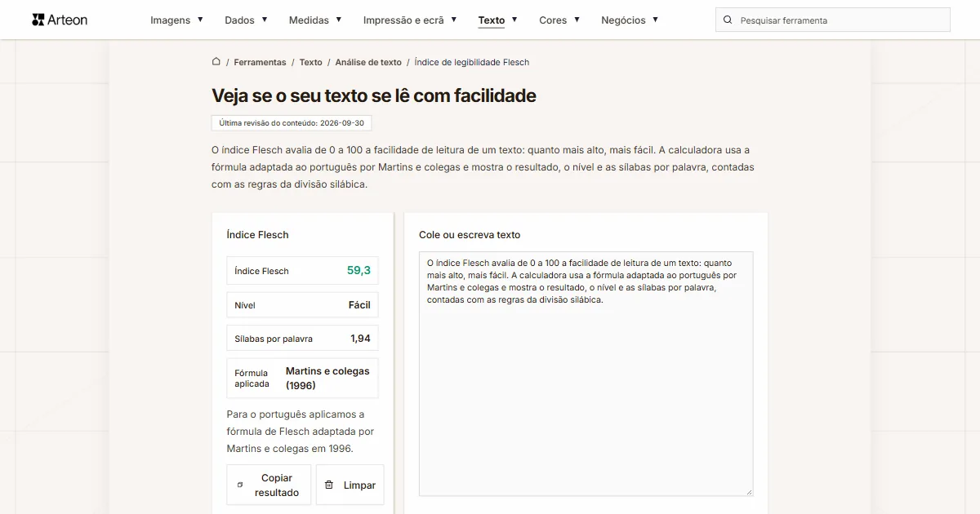Click the Fórmula aplicada label
The image size is (980, 514).
pyautogui.click(x=252, y=378)
